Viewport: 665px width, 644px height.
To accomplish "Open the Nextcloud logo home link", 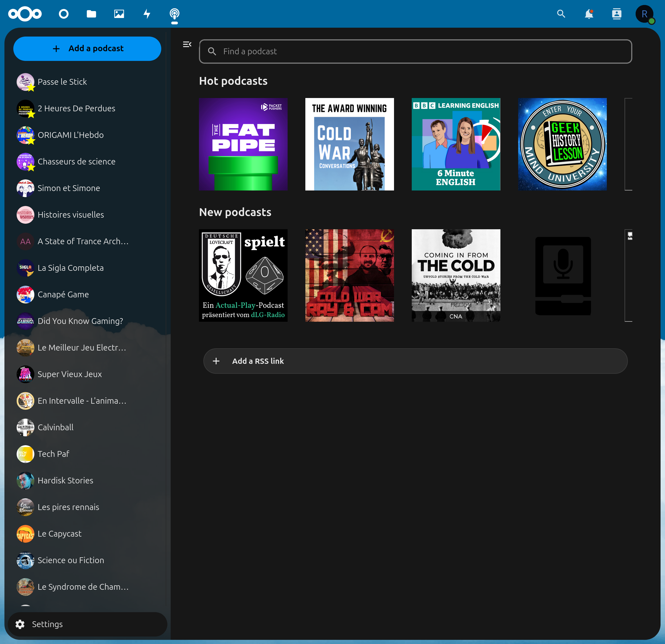I will [x=25, y=14].
